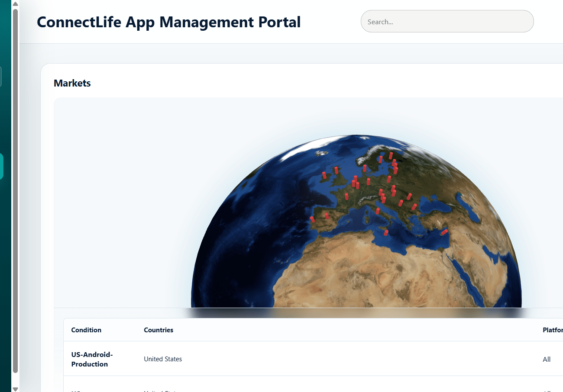Focus the Search input field
Viewport: 563px width, 392px height.
[x=447, y=21]
